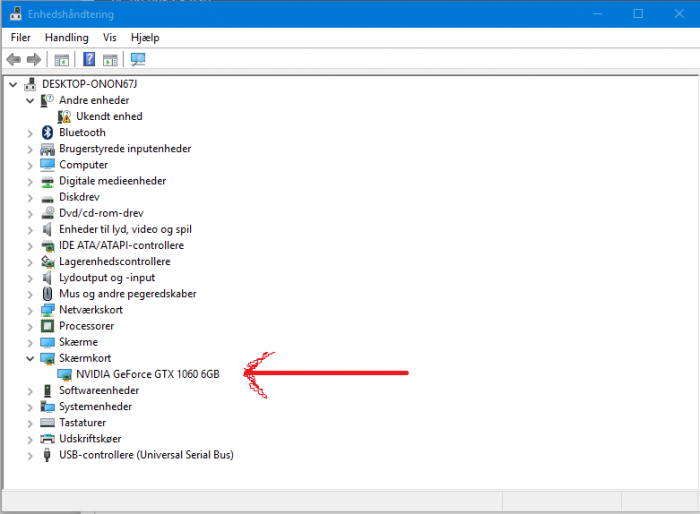Open the Hjælp menu
The image size is (700, 514).
[x=145, y=38]
